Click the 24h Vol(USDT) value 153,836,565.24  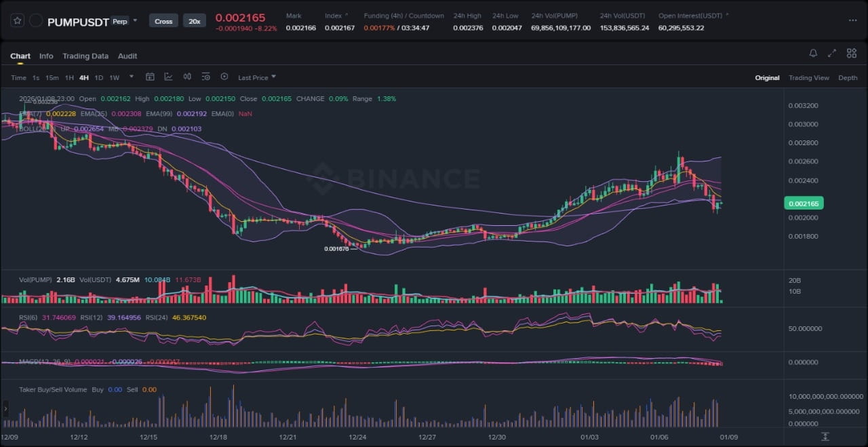[x=625, y=28]
